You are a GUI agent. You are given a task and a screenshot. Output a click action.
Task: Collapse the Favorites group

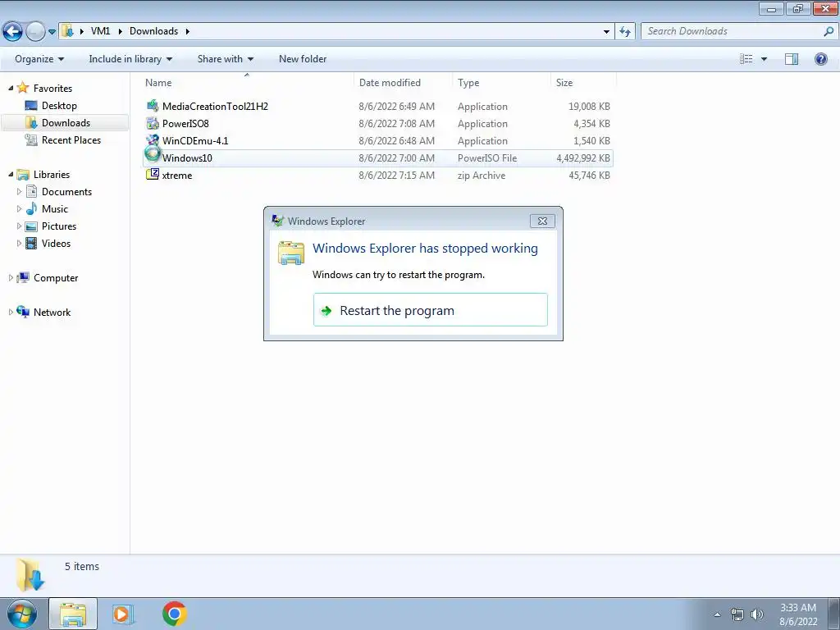(11, 88)
